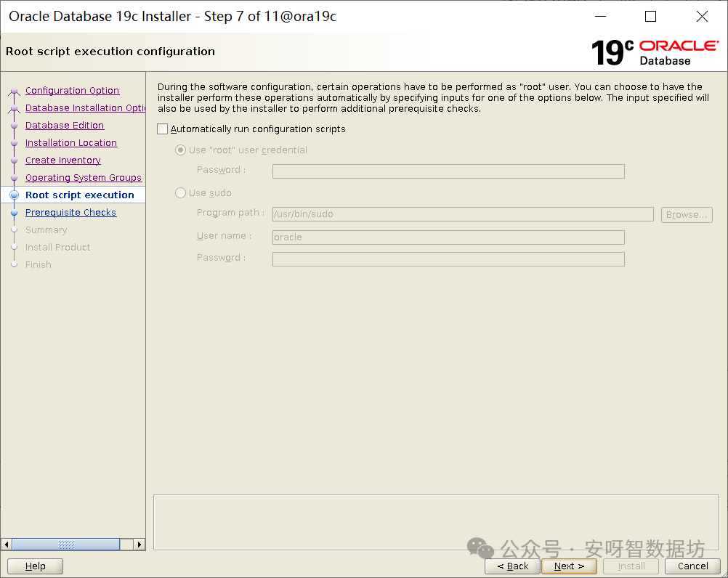This screenshot has height=578, width=728.
Task: Open Operating System Groups step
Action: tap(84, 178)
